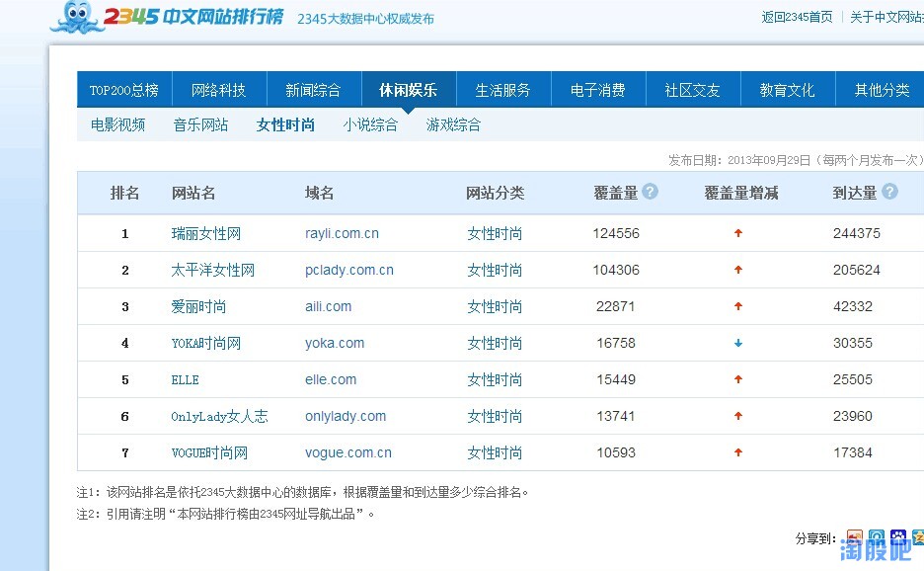Click 女性时尚 category in VOGUE时尚网 row
This screenshot has width=924, height=571.
click(x=495, y=453)
